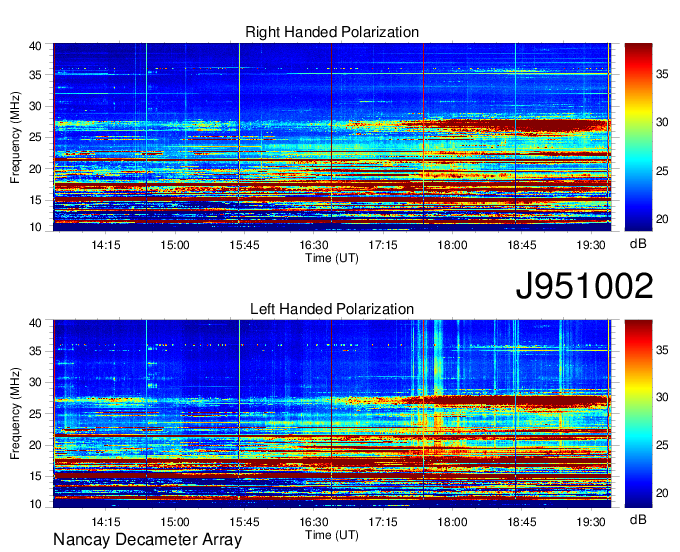This screenshot has height=552, width=680.
Task: Click the Right Handed spectrogram plot area
Action: pos(332,137)
